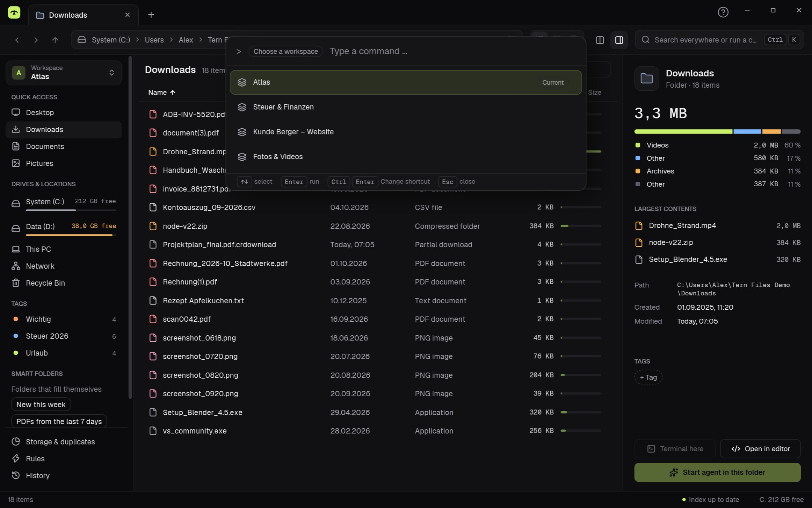Click the Search everywhere box
Viewport: 812px width, 508px height.
click(719, 40)
